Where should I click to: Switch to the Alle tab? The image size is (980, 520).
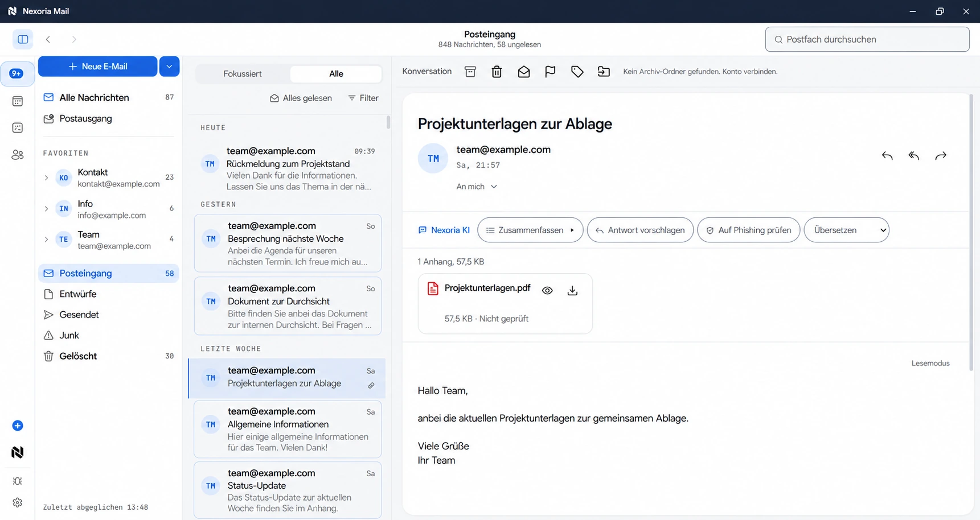tap(336, 74)
